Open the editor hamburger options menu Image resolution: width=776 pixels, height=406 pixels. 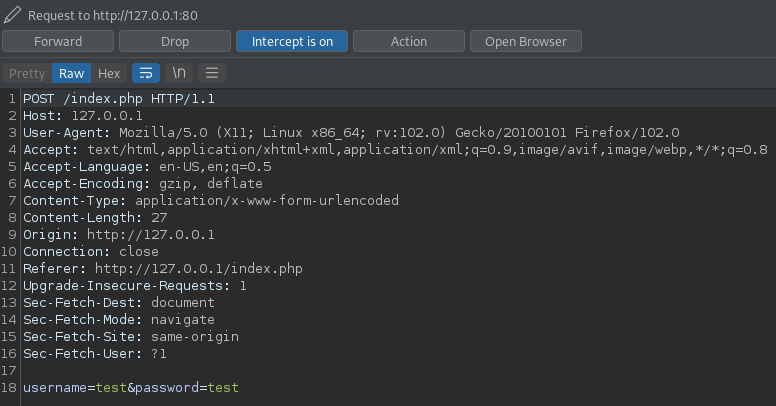[x=211, y=73]
